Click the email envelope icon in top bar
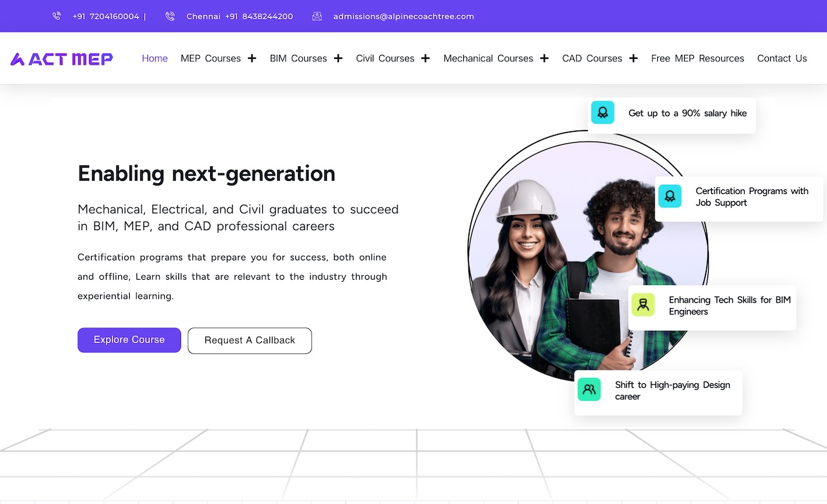This screenshot has width=827, height=504. 317,16
